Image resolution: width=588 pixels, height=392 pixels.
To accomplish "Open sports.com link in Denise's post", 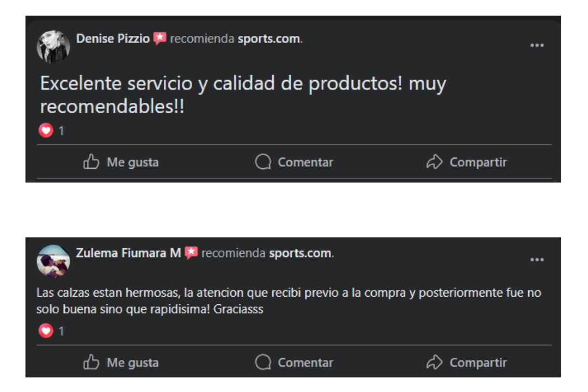I will (268, 39).
